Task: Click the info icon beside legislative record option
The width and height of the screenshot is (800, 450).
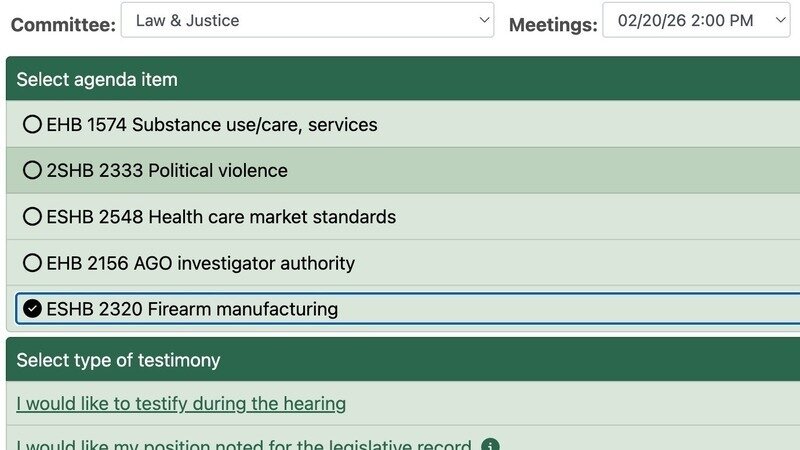Action: (x=490, y=445)
